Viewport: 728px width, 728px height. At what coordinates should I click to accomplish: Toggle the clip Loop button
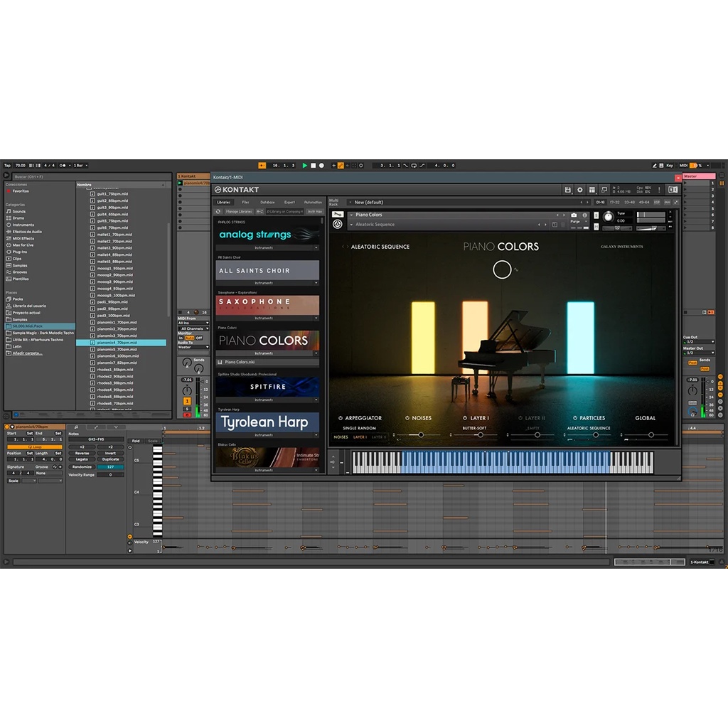[x=35, y=447]
